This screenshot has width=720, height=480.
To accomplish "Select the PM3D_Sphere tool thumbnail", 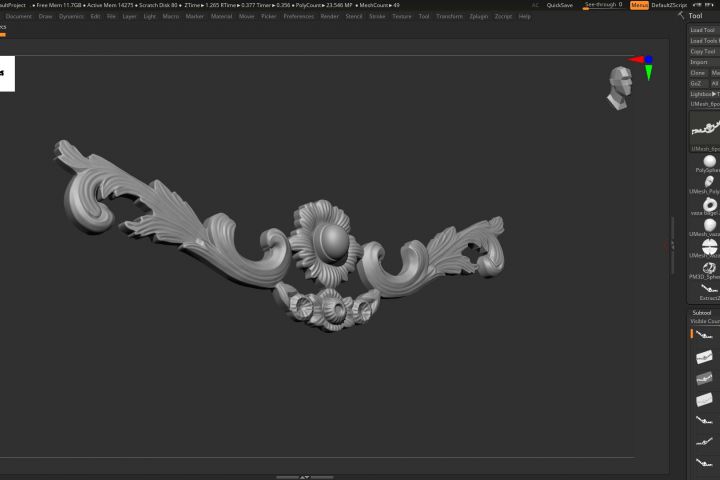I will (x=709, y=268).
